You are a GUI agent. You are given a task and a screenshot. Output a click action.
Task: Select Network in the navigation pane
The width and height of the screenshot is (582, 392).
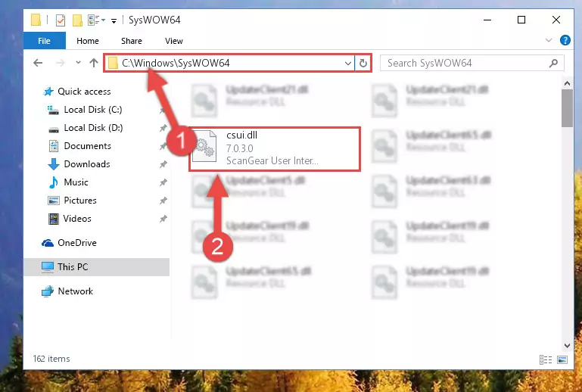point(76,291)
